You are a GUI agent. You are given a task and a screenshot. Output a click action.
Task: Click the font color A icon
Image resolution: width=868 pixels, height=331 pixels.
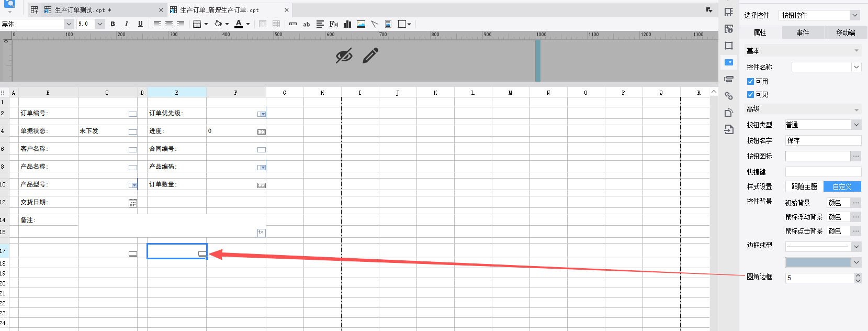click(239, 24)
